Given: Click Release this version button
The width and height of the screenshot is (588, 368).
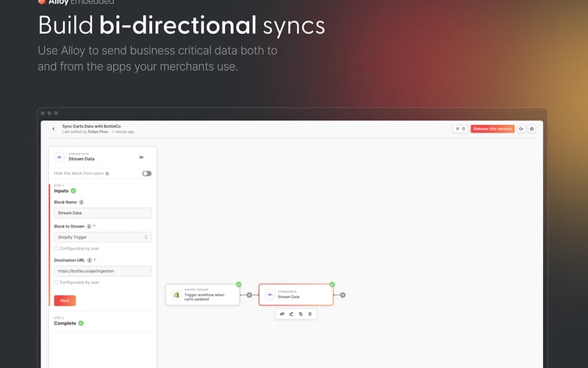Looking at the screenshot, I should (x=492, y=129).
